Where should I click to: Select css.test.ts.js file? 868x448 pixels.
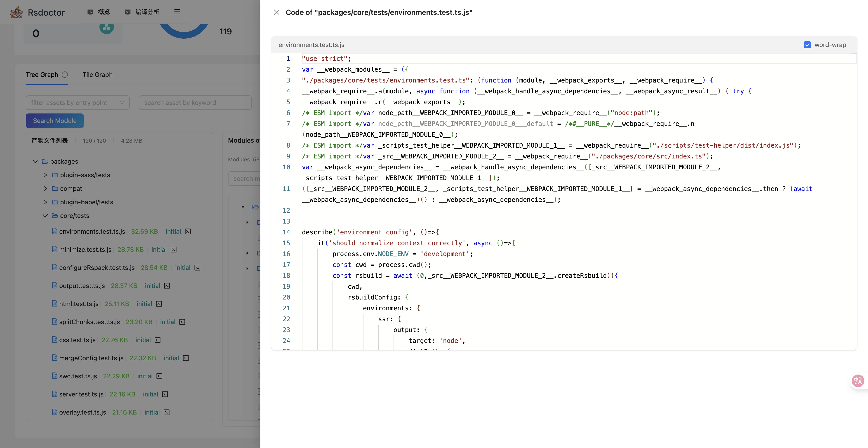pyautogui.click(x=77, y=340)
